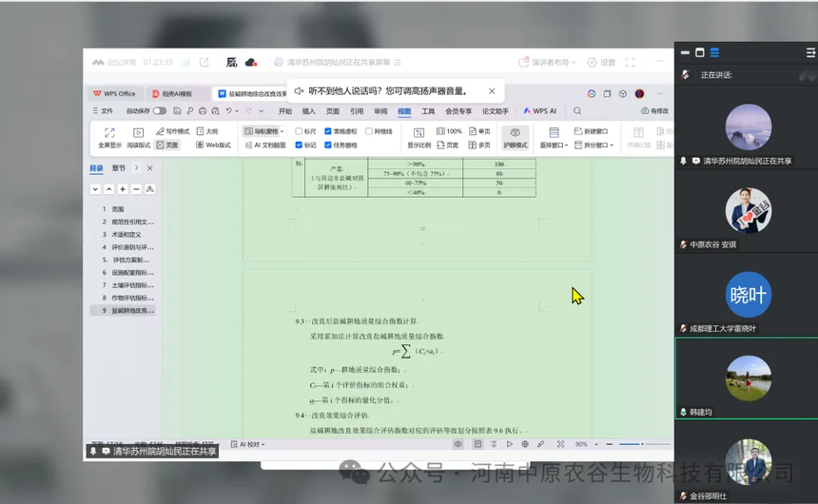Click the globe web-view icon in status bar
The width and height of the screenshot is (818, 504).
click(525, 444)
